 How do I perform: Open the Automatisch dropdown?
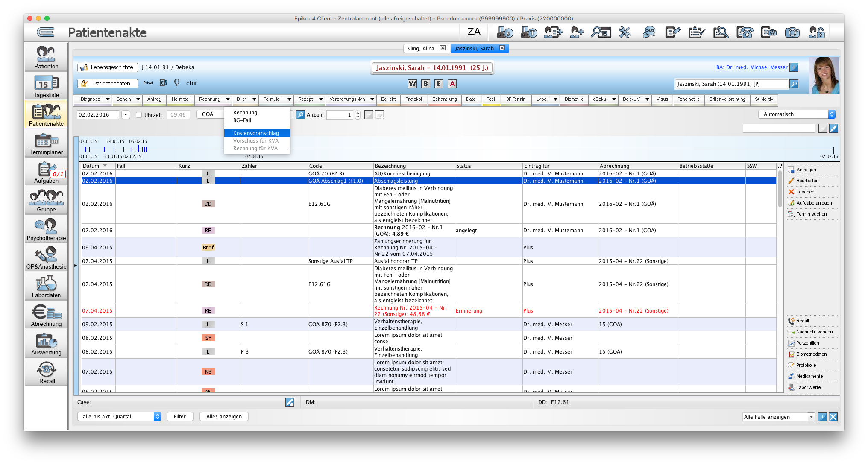pos(796,114)
